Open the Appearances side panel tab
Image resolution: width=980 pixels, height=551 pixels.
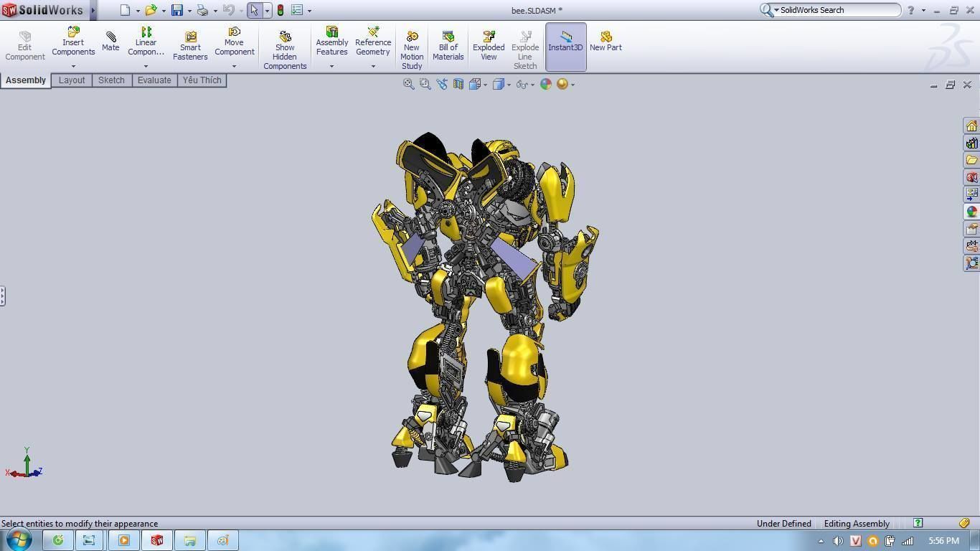pyautogui.click(x=971, y=212)
